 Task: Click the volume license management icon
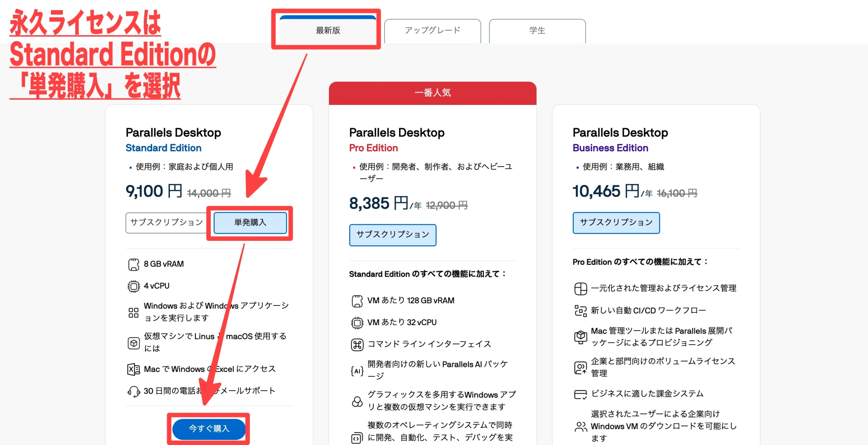click(580, 368)
